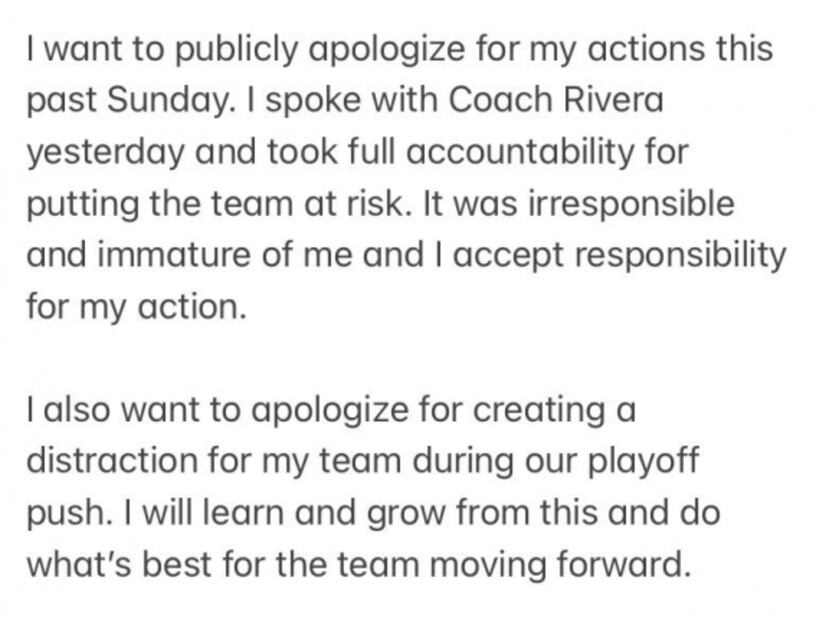Click the word "Sunday" in the text
Image resolution: width=816 pixels, height=620 pixels.
click(158, 101)
